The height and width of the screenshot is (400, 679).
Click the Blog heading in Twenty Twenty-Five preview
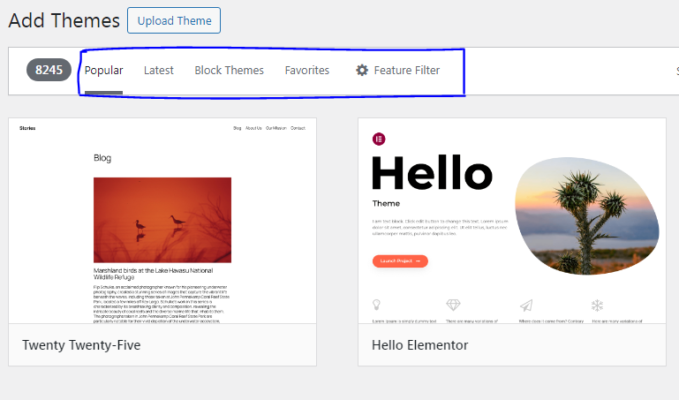coord(102,158)
